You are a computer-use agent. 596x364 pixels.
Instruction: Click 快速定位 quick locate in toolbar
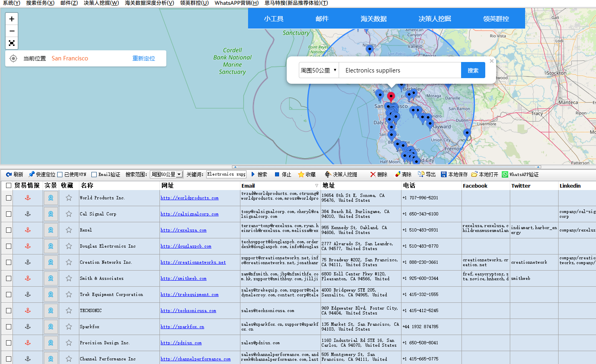click(42, 174)
